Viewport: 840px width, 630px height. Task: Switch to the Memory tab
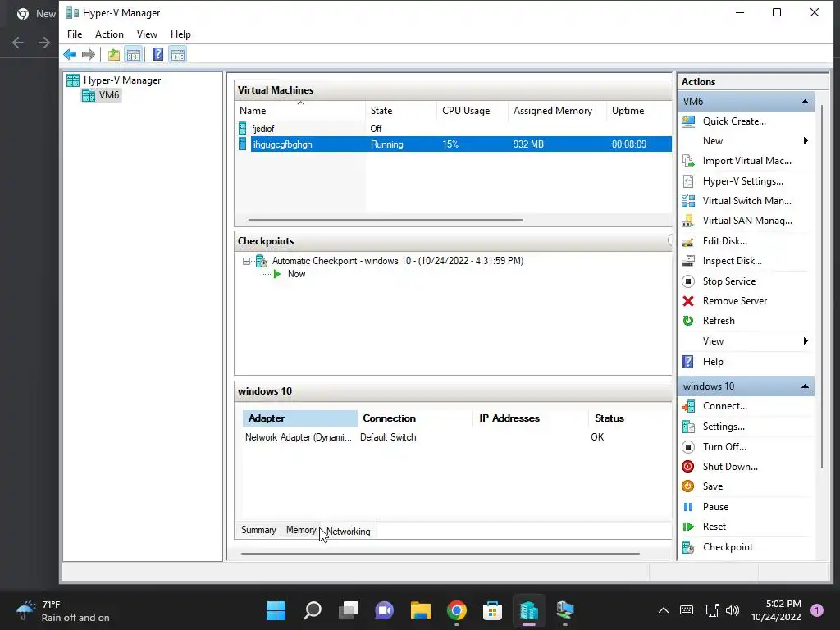(x=300, y=530)
